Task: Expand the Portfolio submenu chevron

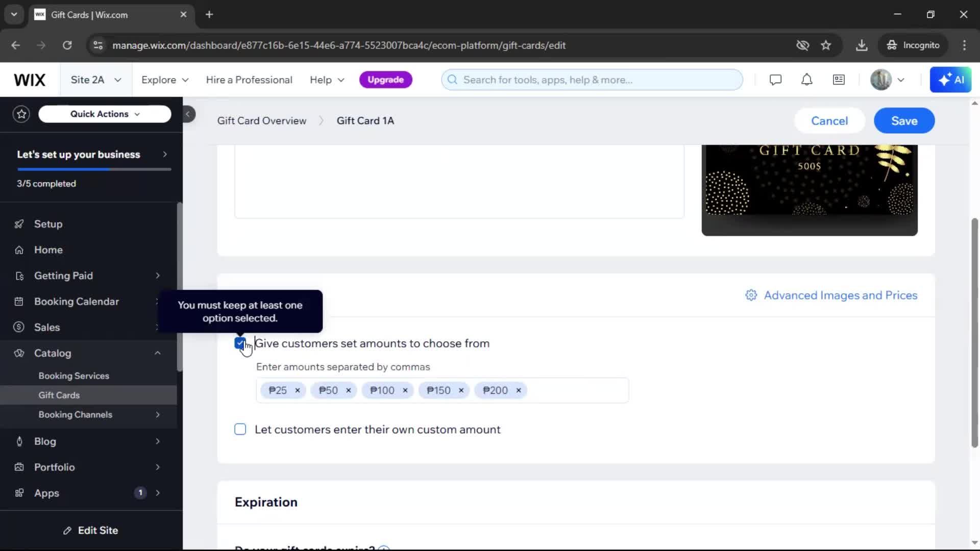Action: pyautogui.click(x=158, y=467)
